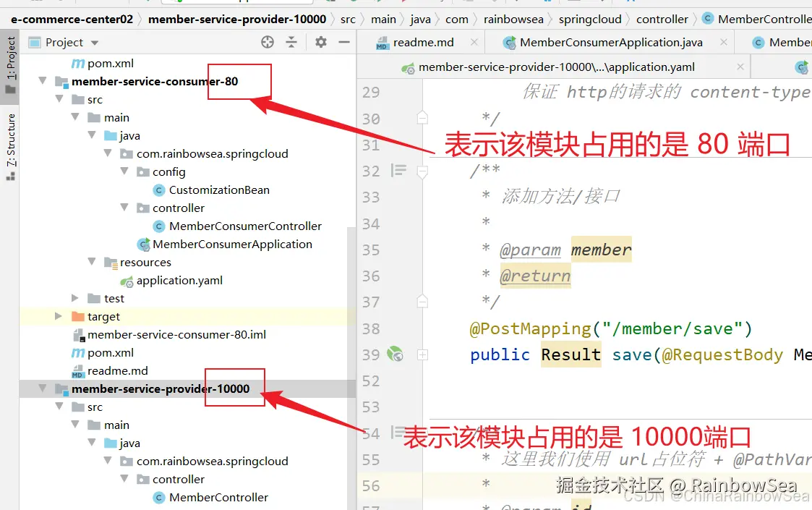
Task: Switch to readme.md editor tab
Action: point(423,43)
